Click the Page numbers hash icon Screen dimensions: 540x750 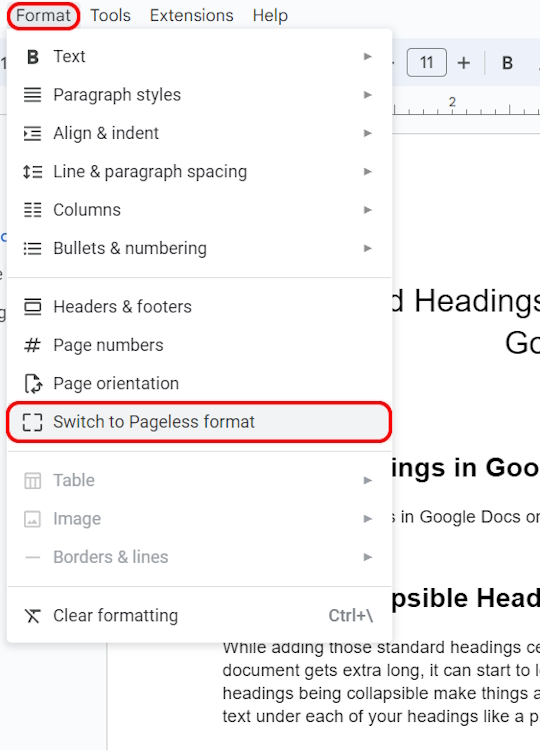tap(33, 345)
